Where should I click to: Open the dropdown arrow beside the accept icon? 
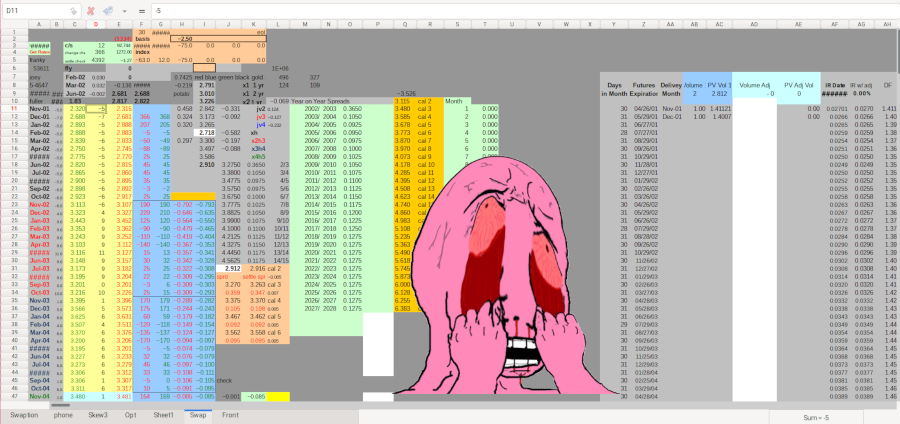point(124,11)
